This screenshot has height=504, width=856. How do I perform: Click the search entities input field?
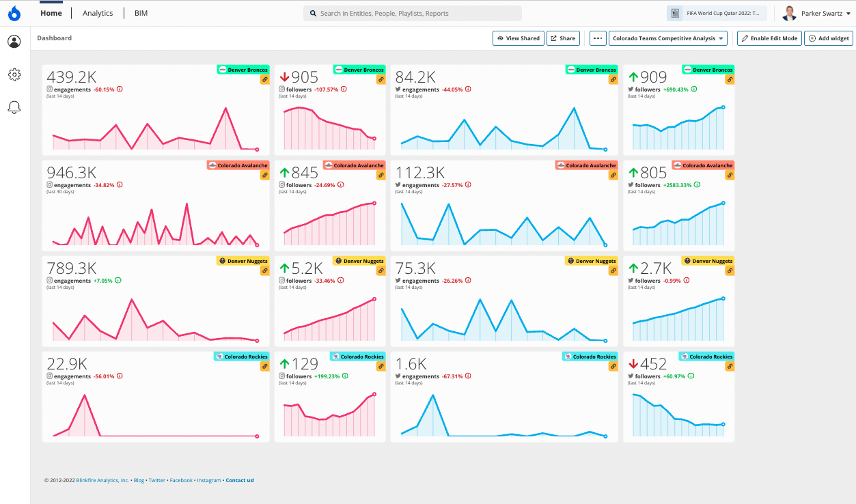413,13
